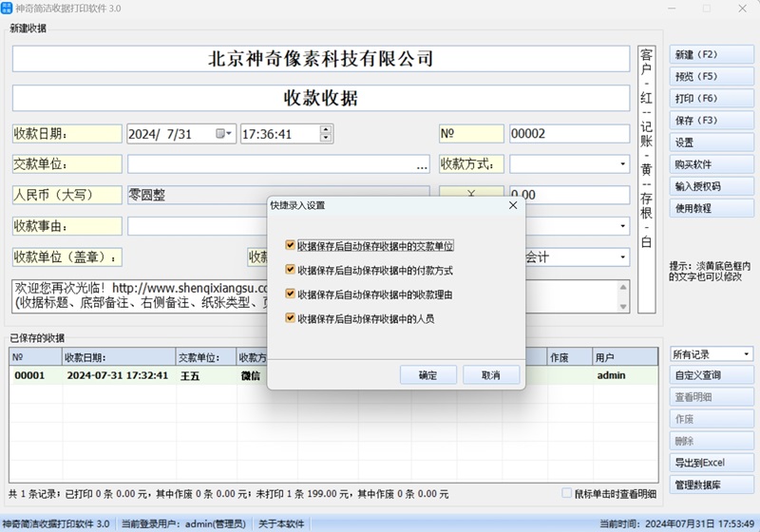Click 删除 button
The width and height of the screenshot is (760, 532).
tap(712, 441)
